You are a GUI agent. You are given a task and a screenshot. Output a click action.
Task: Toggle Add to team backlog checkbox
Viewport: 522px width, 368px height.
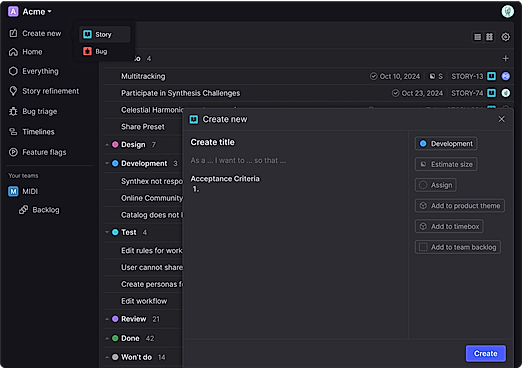coord(423,247)
